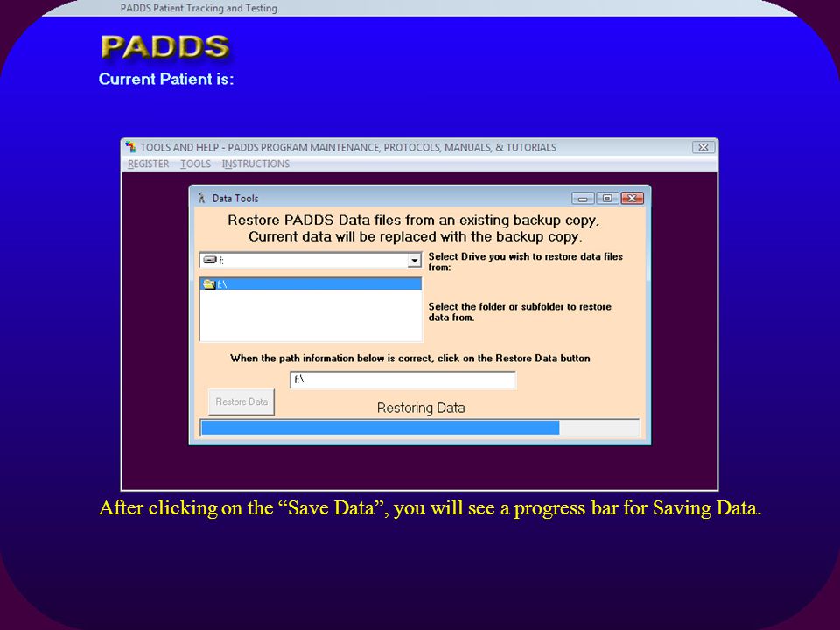
Task: Click the PADDS Patient Tracking and Testing title
Action: tap(199, 8)
